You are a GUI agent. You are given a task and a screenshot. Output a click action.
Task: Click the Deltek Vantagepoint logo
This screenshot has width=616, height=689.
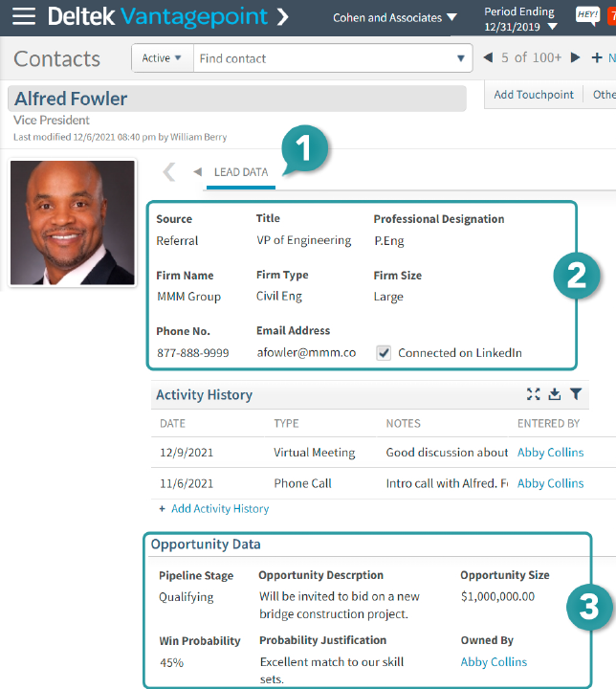(x=157, y=16)
